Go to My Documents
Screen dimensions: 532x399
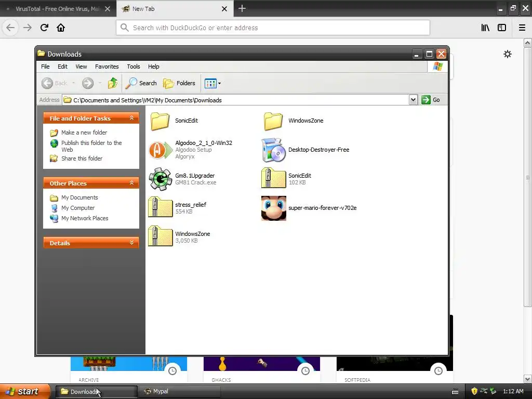[79, 197]
